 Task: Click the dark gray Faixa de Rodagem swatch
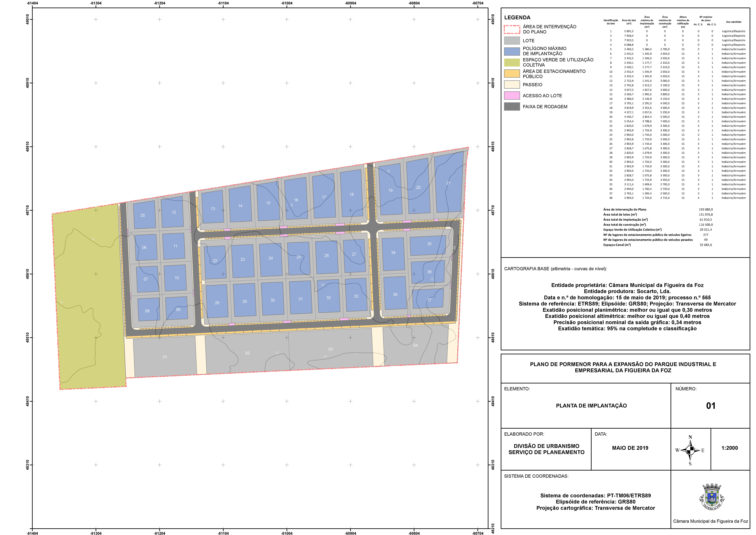pyautogui.click(x=512, y=106)
